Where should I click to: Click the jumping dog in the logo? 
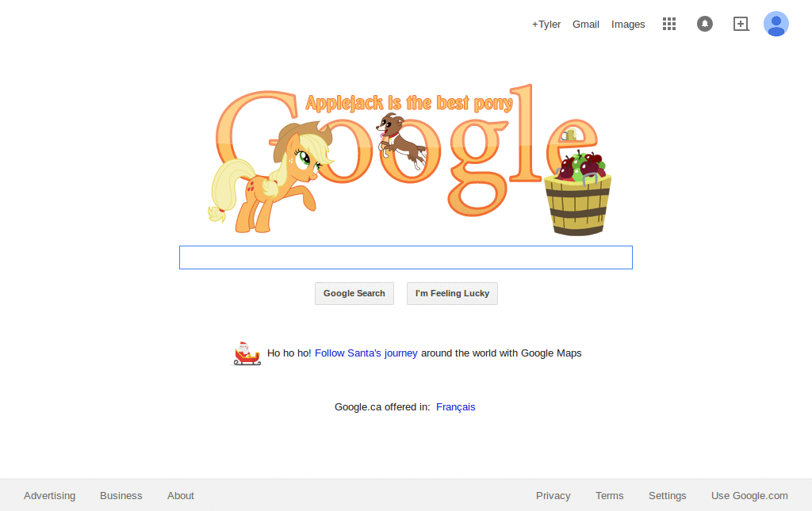401,141
